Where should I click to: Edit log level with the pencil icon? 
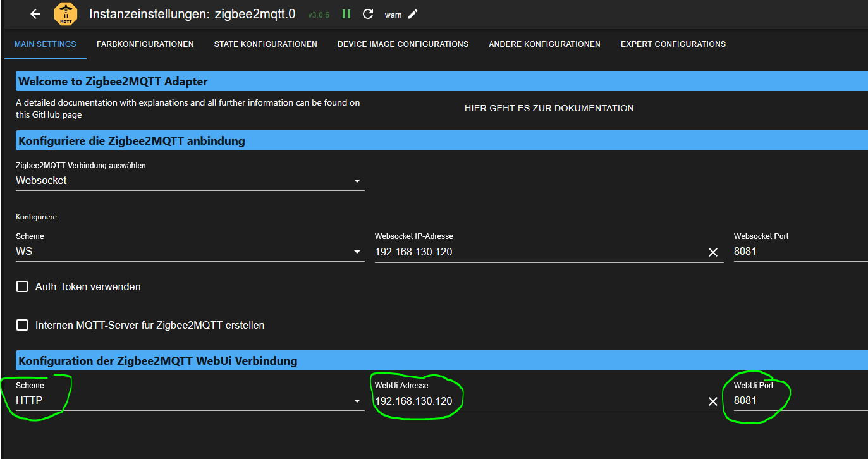413,14
